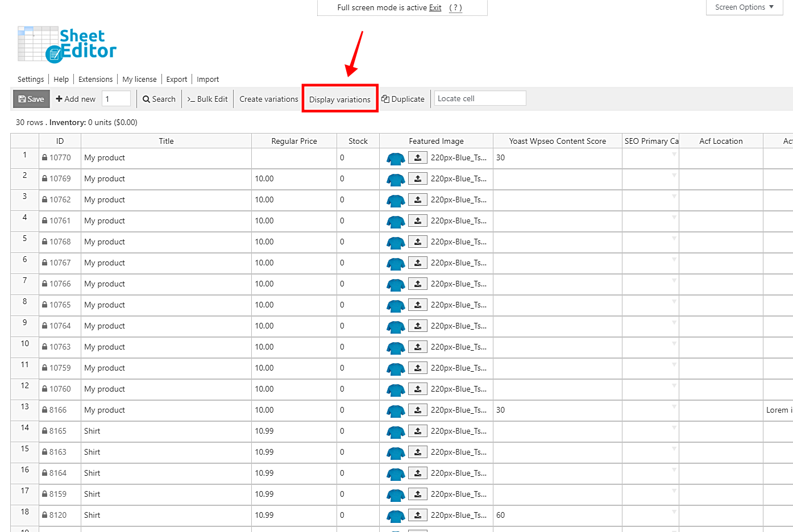Click the upload image icon for product 8166
Screen dimensions: 793x532
pos(418,410)
